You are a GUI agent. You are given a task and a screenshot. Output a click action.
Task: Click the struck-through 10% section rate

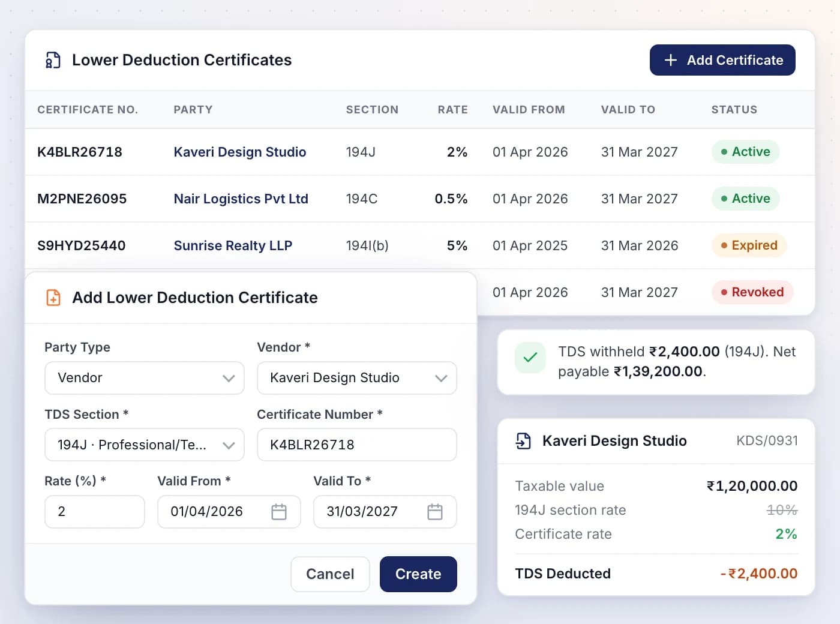point(782,510)
